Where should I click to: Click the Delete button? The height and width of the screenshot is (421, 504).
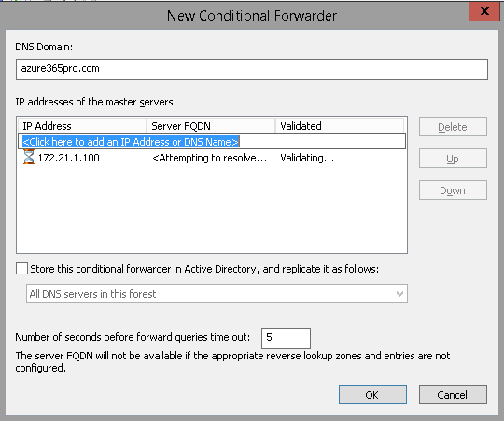pyautogui.click(x=453, y=127)
